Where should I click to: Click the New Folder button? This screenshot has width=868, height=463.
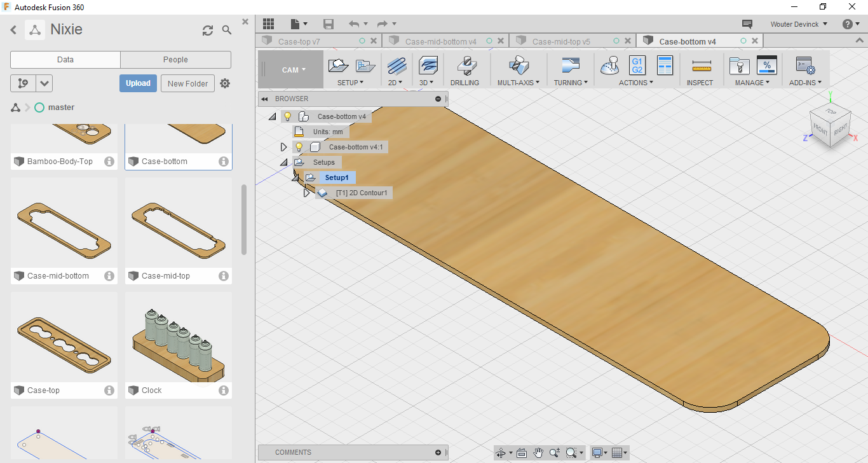point(187,83)
